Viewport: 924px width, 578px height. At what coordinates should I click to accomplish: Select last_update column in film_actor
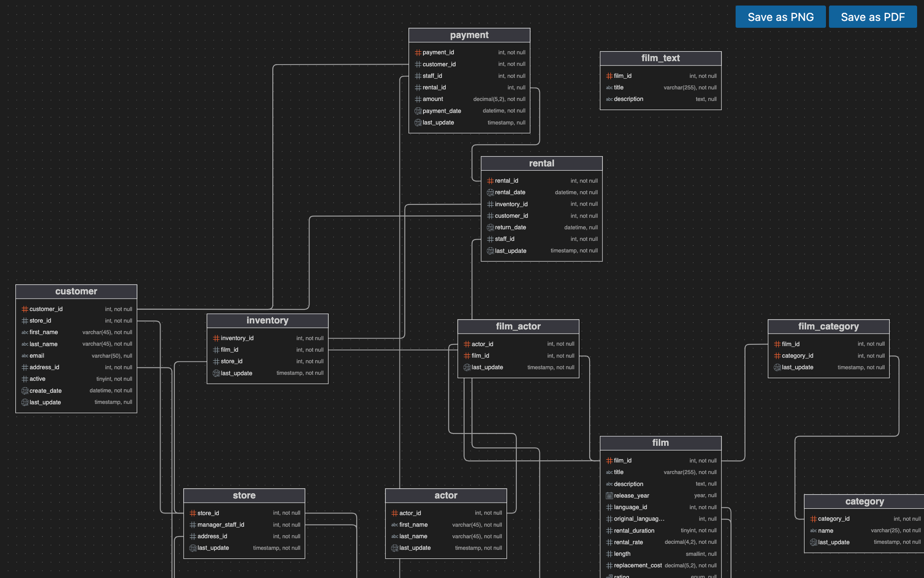pyautogui.click(x=518, y=367)
